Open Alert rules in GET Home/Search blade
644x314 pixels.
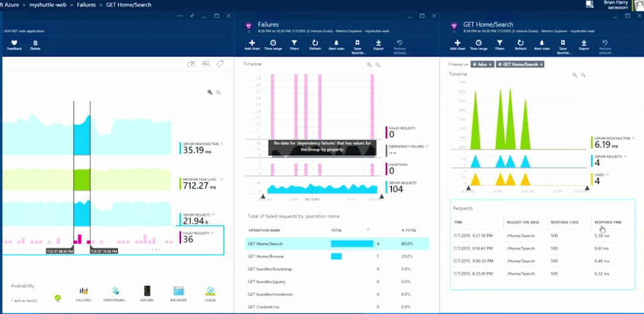point(541,43)
